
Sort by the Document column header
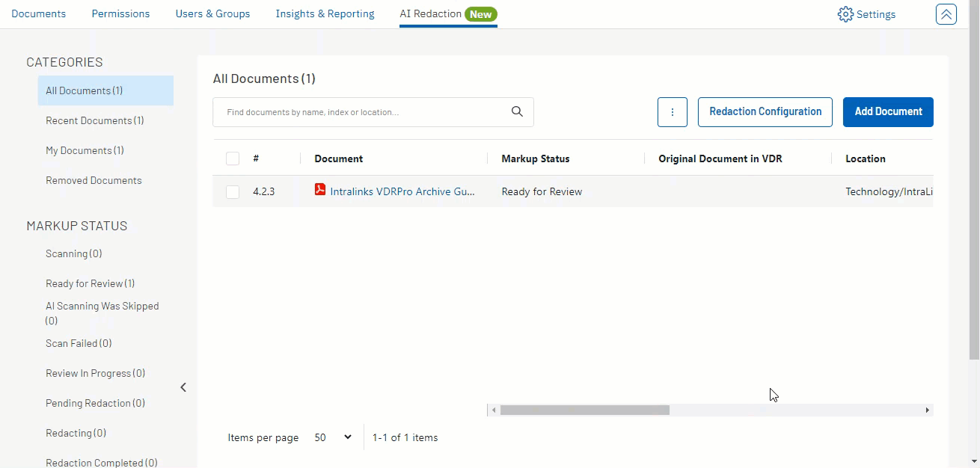339,158
